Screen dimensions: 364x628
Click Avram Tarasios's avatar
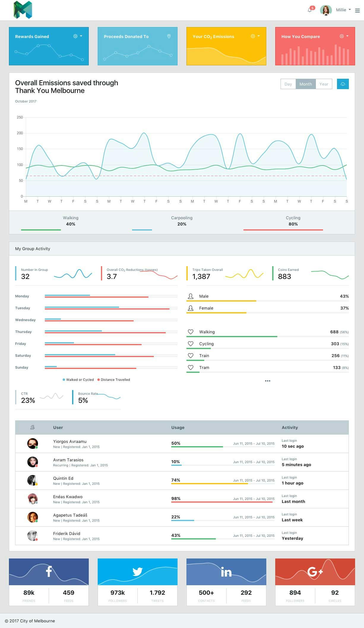pyautogui.click(x=33, y=462)
